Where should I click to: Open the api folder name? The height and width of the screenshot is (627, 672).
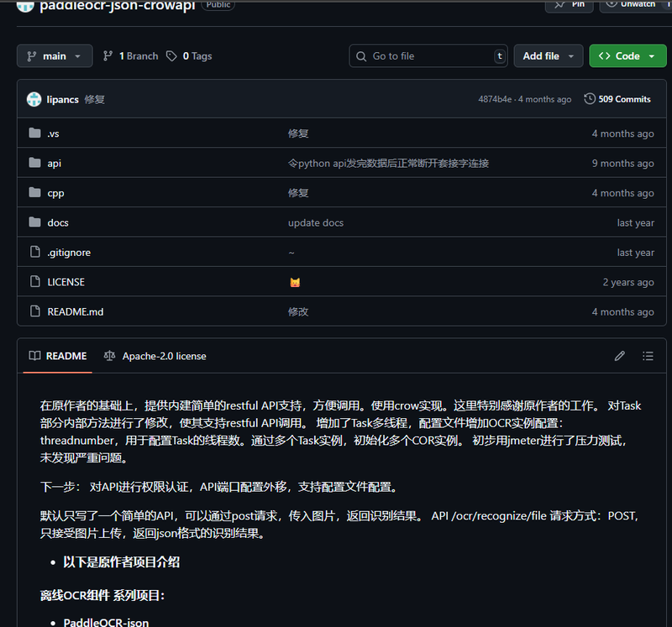[x=55, y=163]
